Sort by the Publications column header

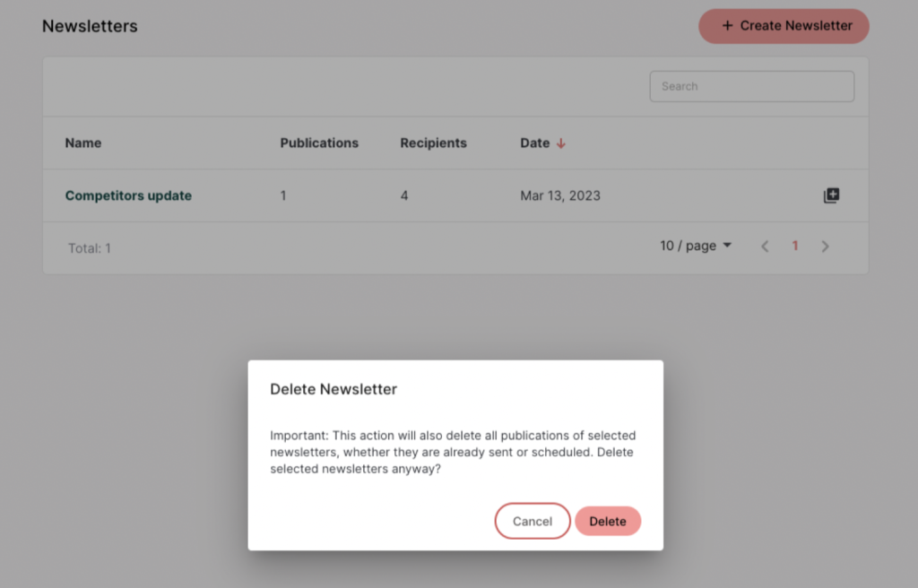319,143
